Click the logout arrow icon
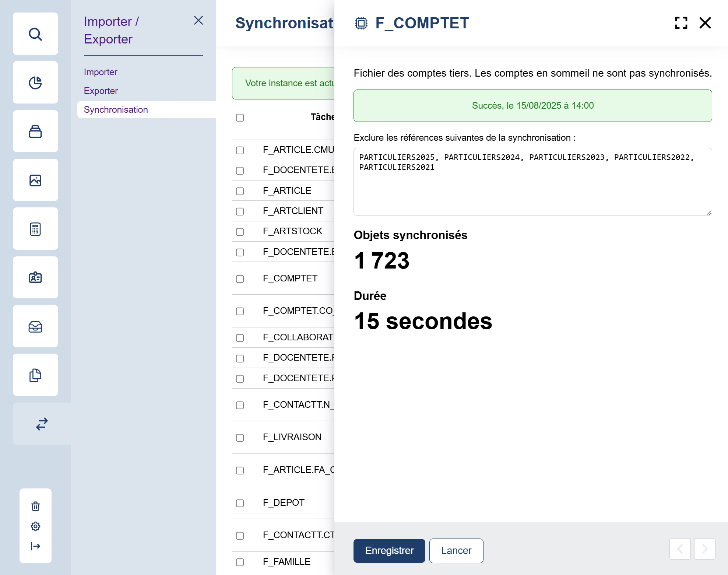728x575 pixels. pos(35,546)
